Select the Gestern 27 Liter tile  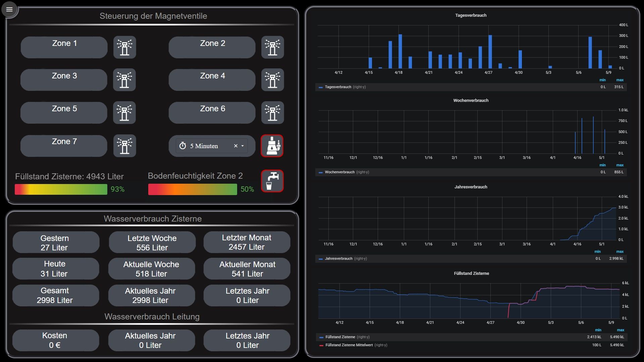(x=56, y=242)
